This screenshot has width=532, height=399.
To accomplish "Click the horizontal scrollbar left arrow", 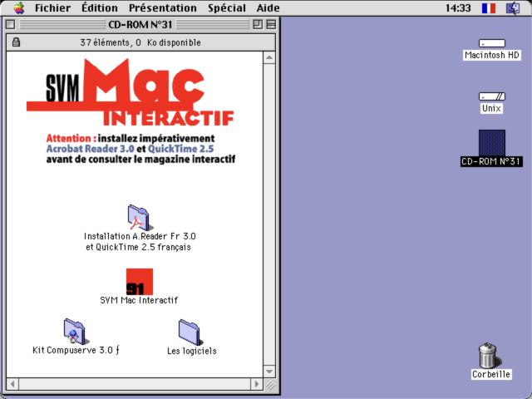I will [12, 384].
